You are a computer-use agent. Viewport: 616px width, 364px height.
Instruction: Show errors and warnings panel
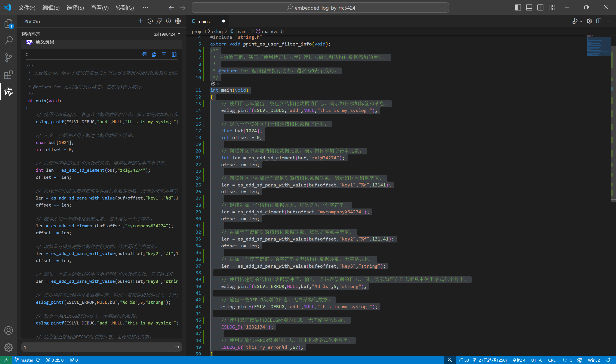click(x=55, y=360)
